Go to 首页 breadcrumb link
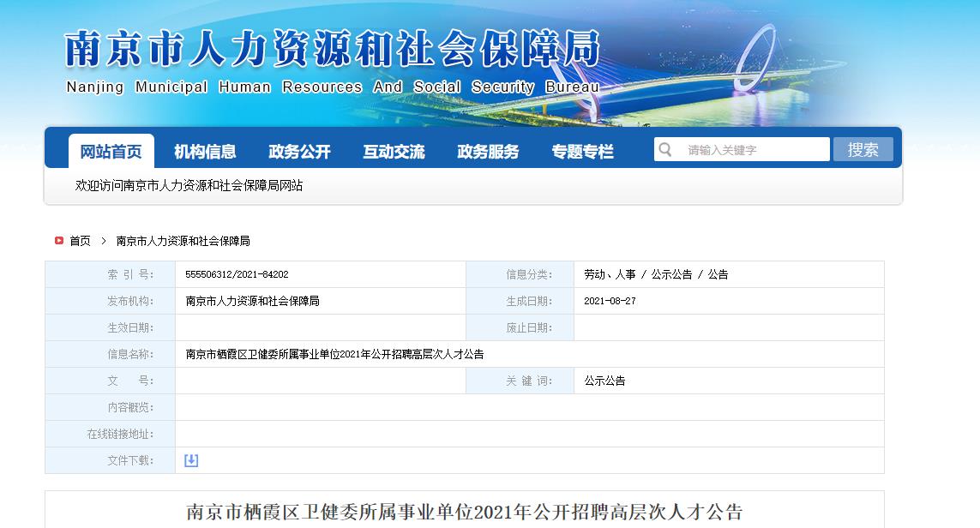 click(80, 241)
